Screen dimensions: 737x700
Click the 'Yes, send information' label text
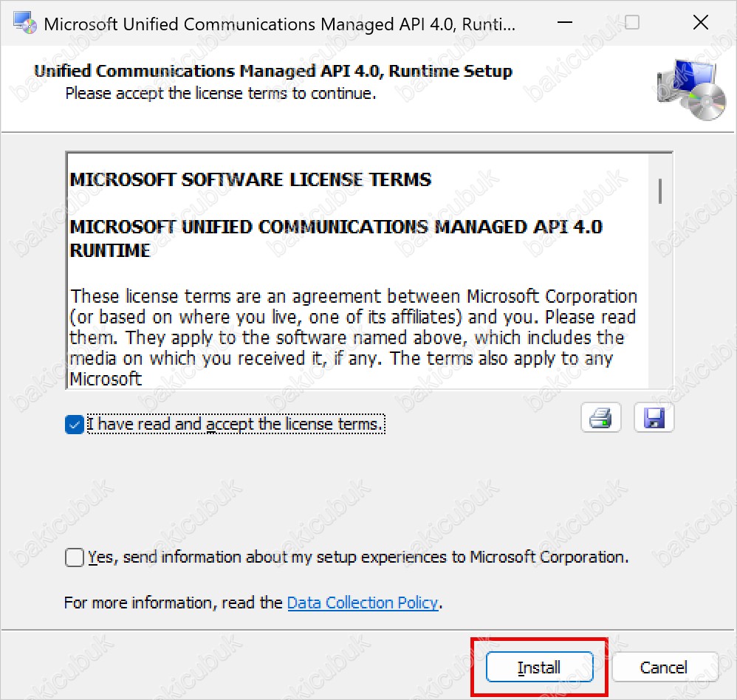[x=358, y=557]
